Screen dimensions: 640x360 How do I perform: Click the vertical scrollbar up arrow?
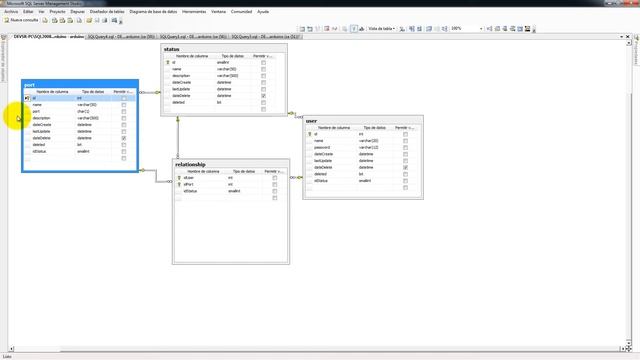[x=629, y=42]
